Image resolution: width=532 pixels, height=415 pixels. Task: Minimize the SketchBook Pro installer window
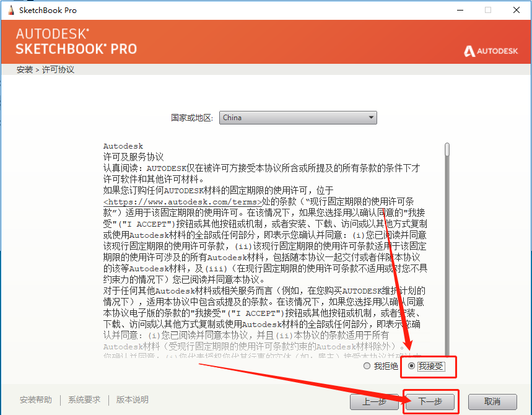click(x=459, y=10)
